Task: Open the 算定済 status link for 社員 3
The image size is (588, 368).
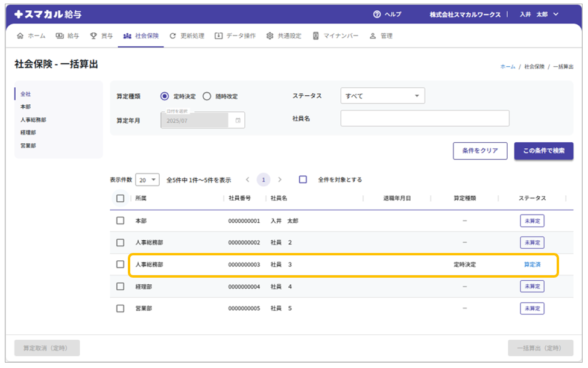Action: pos(532,264)
